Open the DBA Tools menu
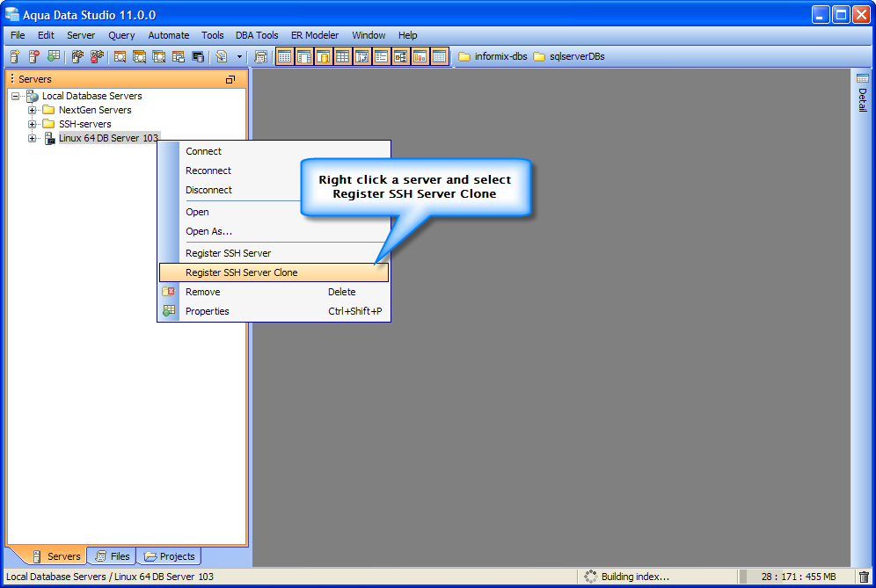This screenshot has width=876, height=588. coord(257,35)
